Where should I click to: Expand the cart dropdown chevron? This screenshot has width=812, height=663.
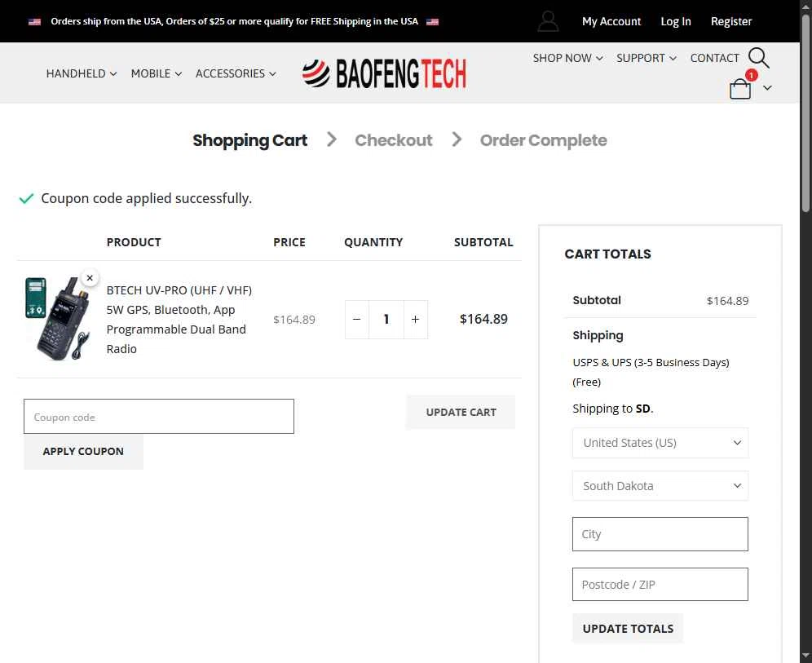[767, 88]
